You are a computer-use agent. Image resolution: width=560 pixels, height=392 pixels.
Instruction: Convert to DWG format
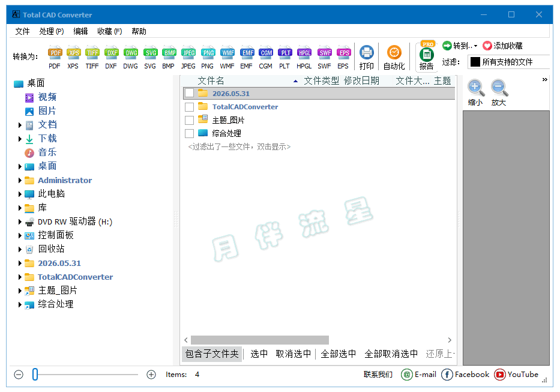coord(131,57)
